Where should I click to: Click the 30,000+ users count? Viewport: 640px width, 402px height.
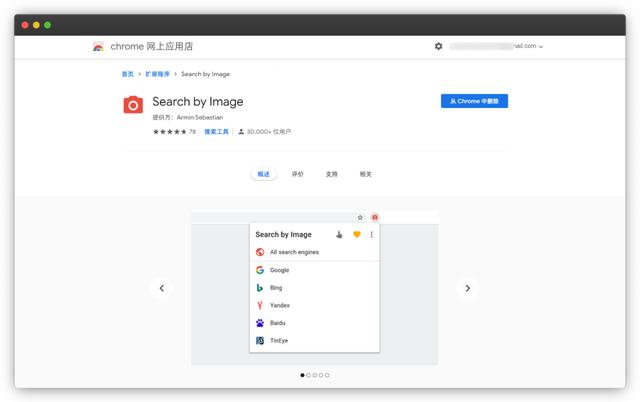point(269,131)
